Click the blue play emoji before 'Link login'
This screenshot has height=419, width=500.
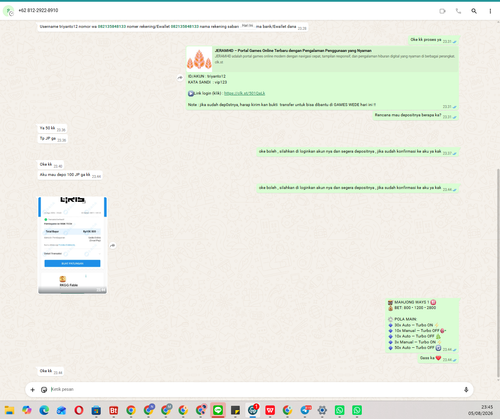click(x=191, y=93)
